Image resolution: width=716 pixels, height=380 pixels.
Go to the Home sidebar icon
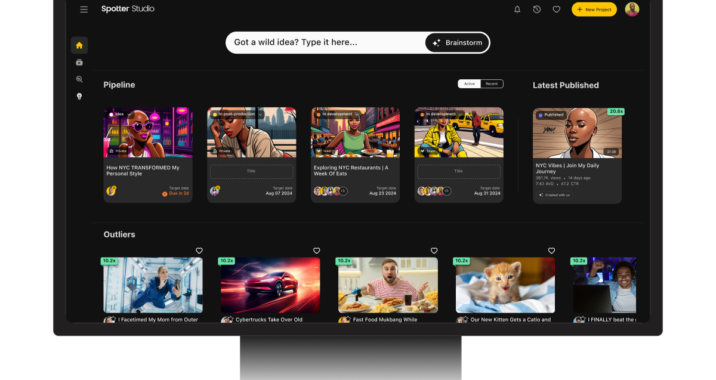[79, 45]
